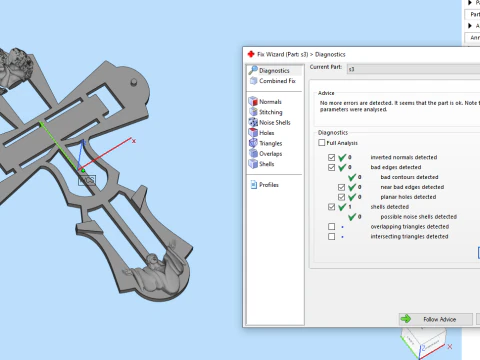
Task: Enable the Full Analysis checkbox
Action: [322, 143]
